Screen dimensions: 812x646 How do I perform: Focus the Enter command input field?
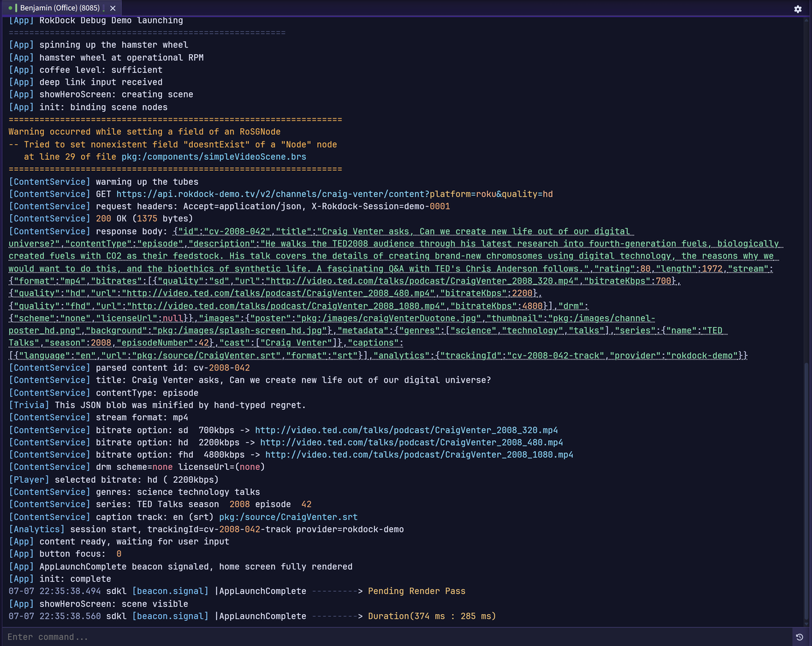396,637
